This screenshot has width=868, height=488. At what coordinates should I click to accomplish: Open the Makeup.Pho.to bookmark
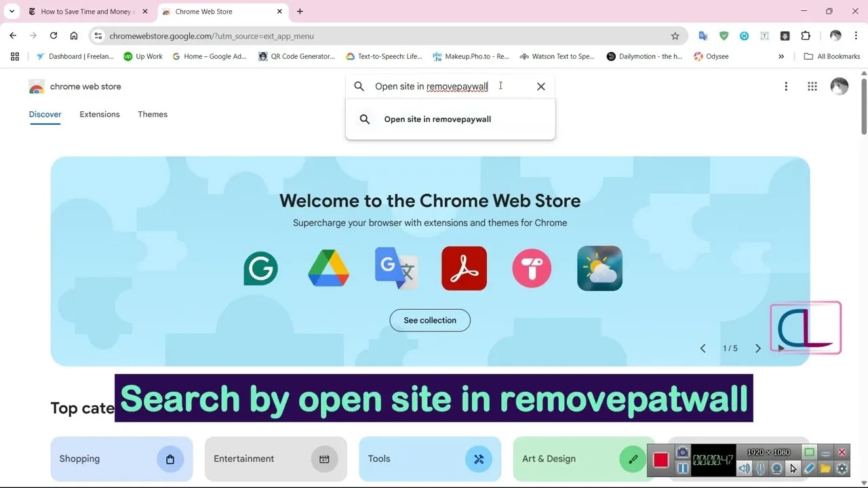coord(471,56)
